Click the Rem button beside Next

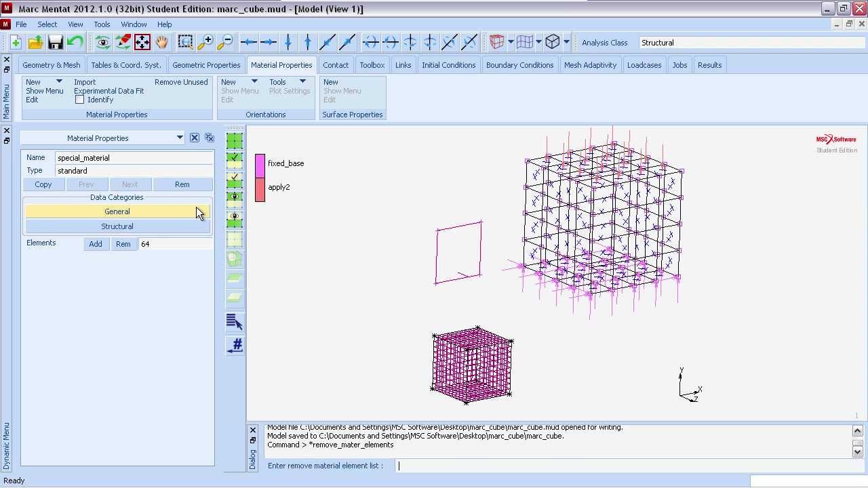tap(182, 184)
